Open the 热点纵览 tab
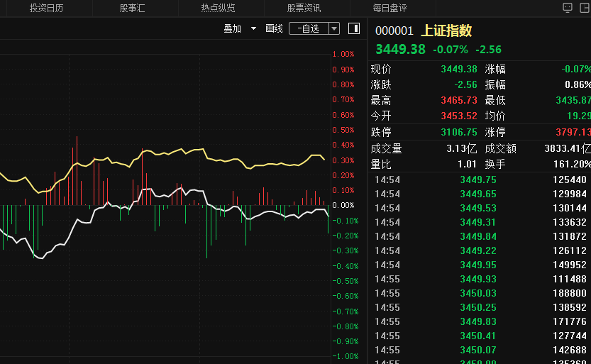591x364 pixels. (218, 8)
